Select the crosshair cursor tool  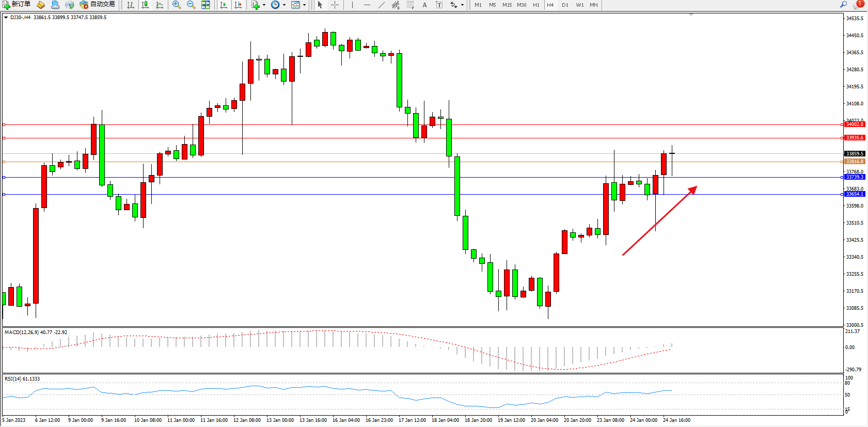pos(335,5)
